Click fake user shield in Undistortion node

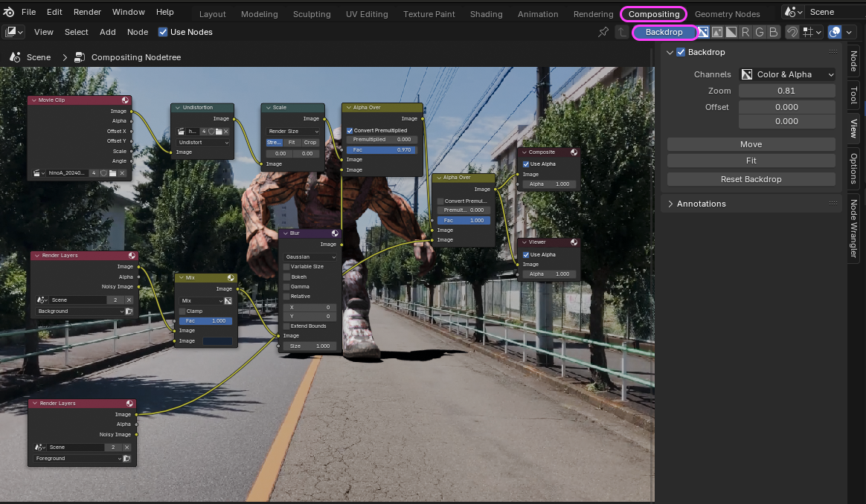point(211,132)
